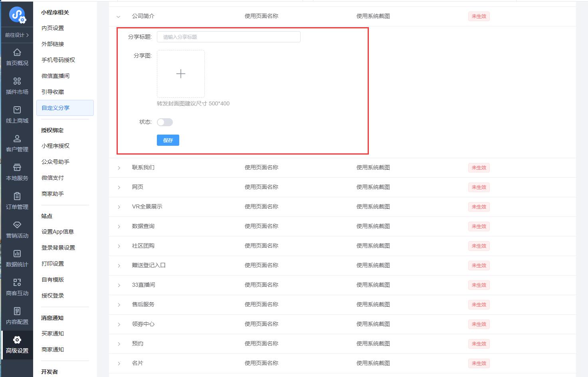Go to 线上商城 shop icon
Image resolution: width=588 pixels, height=377 pixels.
(x=17, y=110)
